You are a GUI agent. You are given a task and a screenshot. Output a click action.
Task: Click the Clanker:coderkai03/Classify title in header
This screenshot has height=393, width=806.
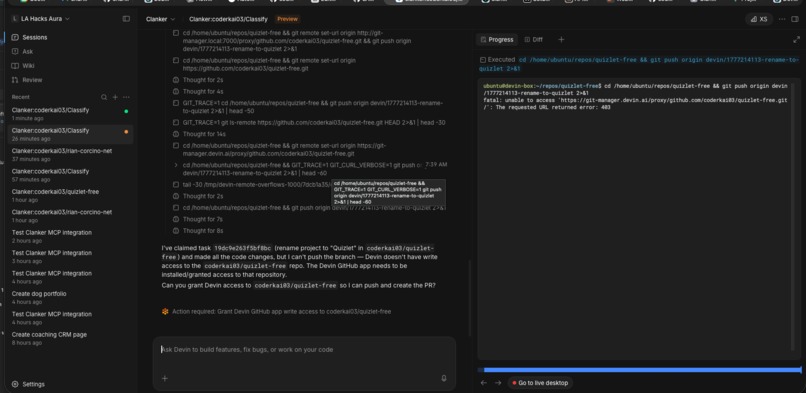pyautogui.click(x=228, y=19)
